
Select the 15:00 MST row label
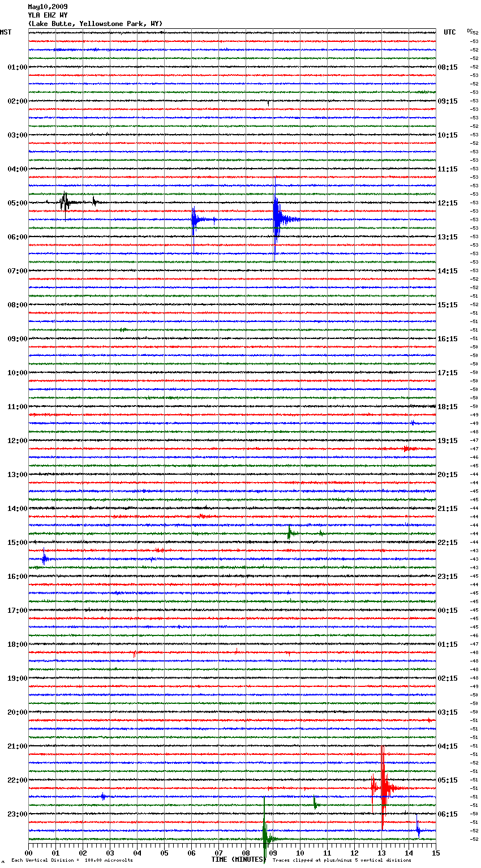click(x=18, y=543)
